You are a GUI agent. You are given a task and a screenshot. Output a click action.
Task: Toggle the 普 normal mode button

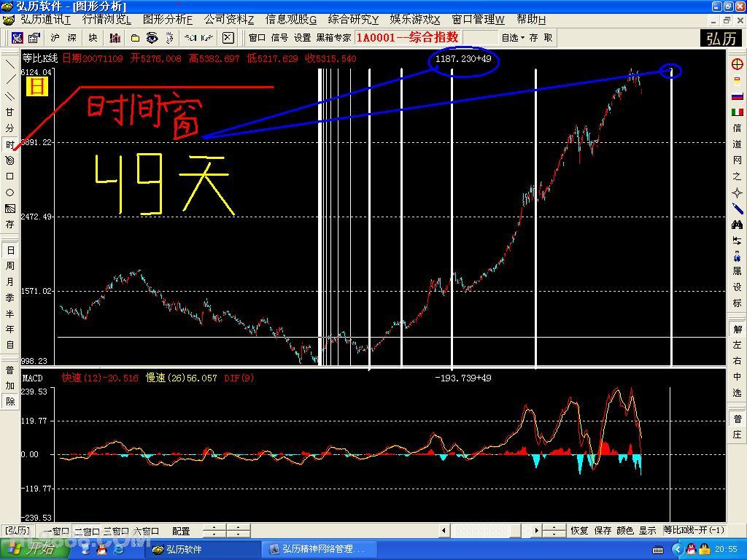click(10, 370)
